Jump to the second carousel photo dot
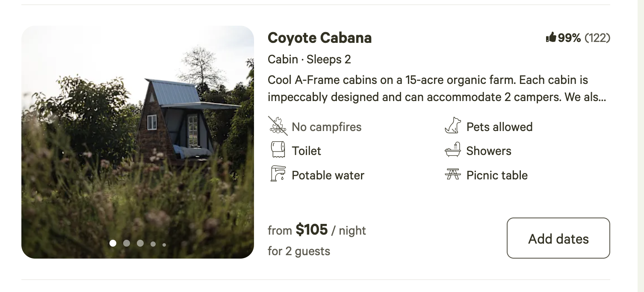The width and height of the screenshot is (644, 292). [127, 243]
